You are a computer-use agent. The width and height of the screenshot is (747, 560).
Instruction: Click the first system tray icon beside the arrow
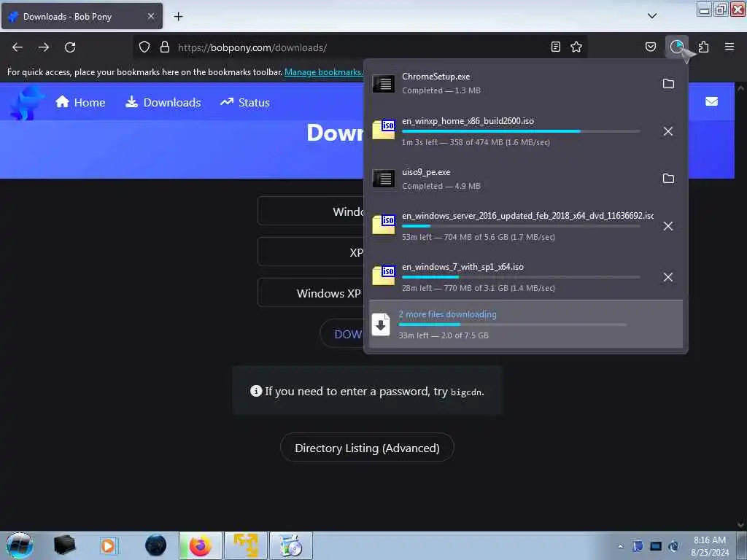(638, 546)
